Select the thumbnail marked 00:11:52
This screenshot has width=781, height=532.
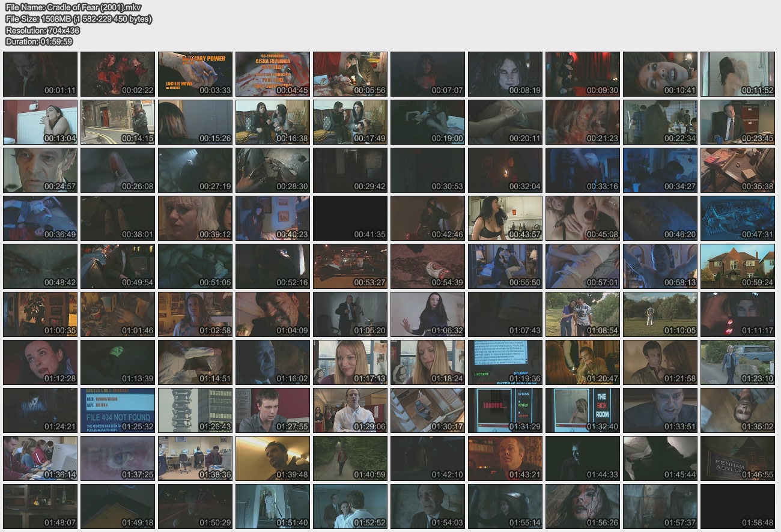[738, 74]
